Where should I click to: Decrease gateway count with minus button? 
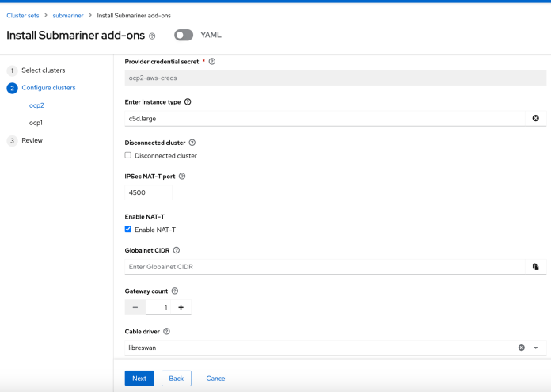click(135, 307)
